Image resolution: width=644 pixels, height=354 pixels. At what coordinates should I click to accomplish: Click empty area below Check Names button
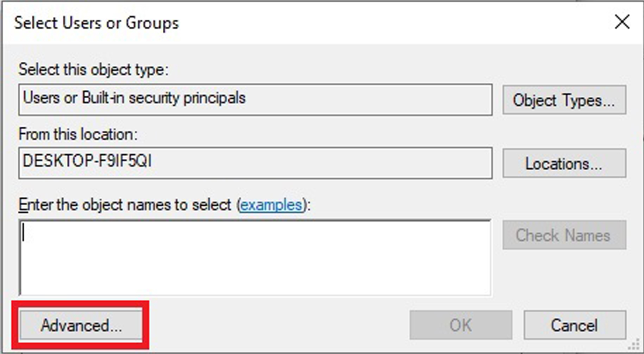[564, 276]
